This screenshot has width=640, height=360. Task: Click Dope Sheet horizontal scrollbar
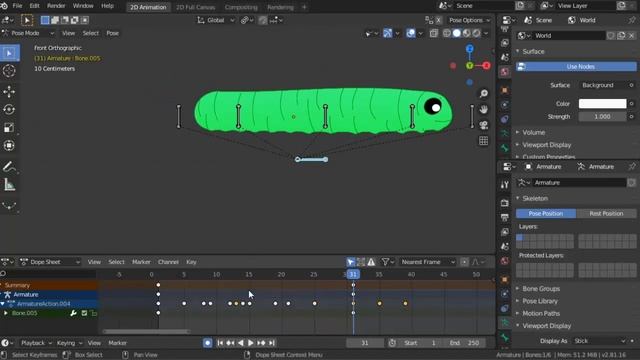tap(146, 331)
